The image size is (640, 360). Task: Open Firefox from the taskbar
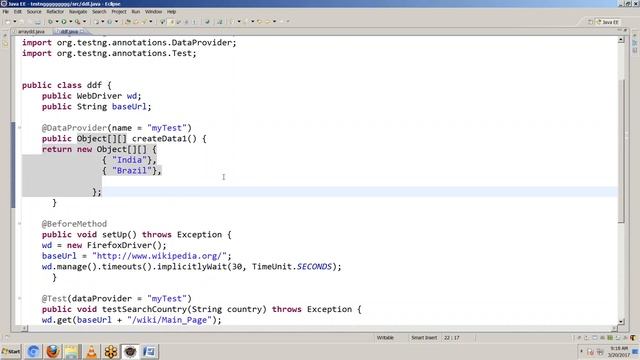pos(53,351)
